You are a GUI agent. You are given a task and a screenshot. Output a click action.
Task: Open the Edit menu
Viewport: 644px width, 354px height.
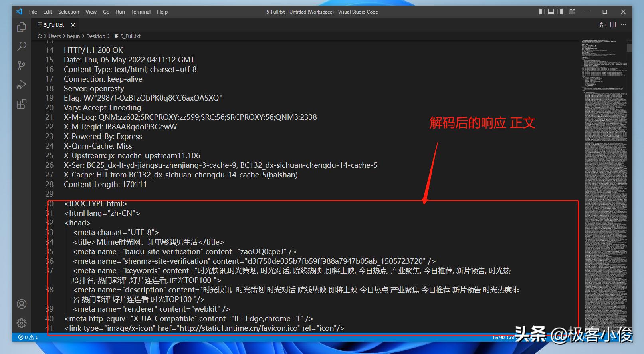tap(48, 12)
